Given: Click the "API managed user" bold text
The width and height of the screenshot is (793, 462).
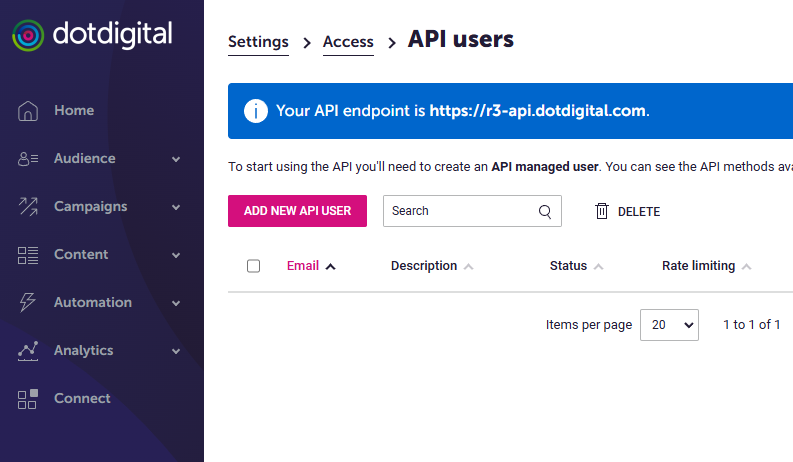Looking at the screenshot, I should [545, 167].
